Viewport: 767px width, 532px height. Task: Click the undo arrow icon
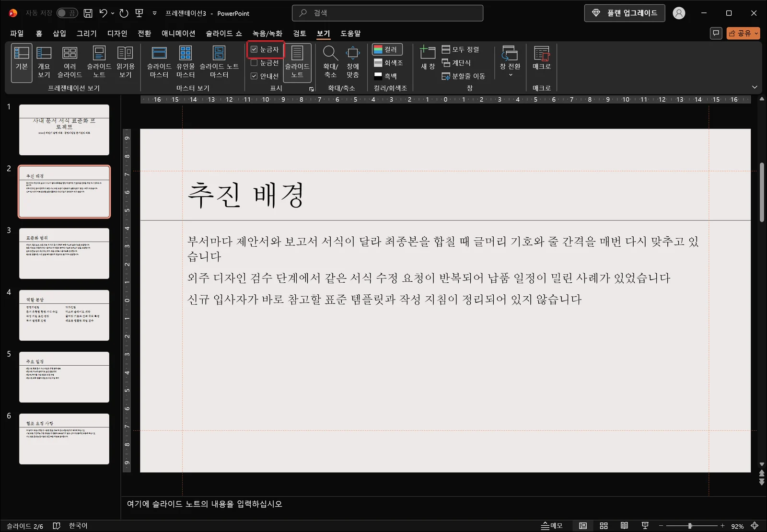(x=103, y=13)
